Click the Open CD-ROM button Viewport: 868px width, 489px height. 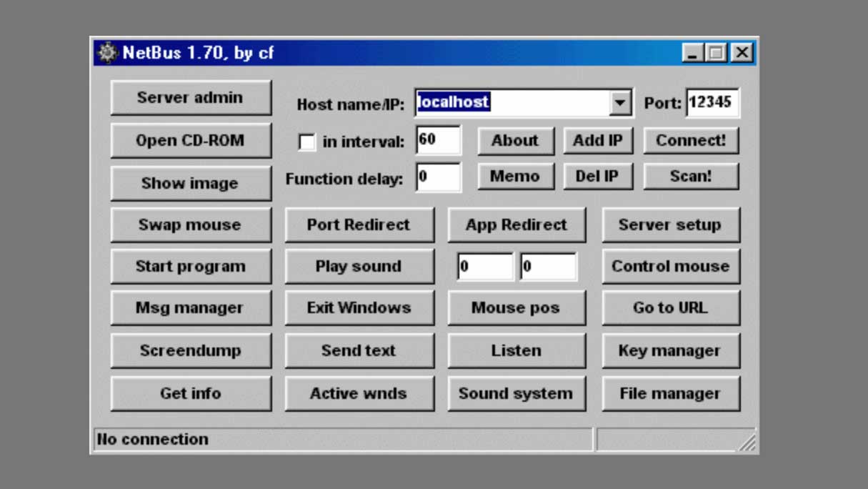point(191,141)
